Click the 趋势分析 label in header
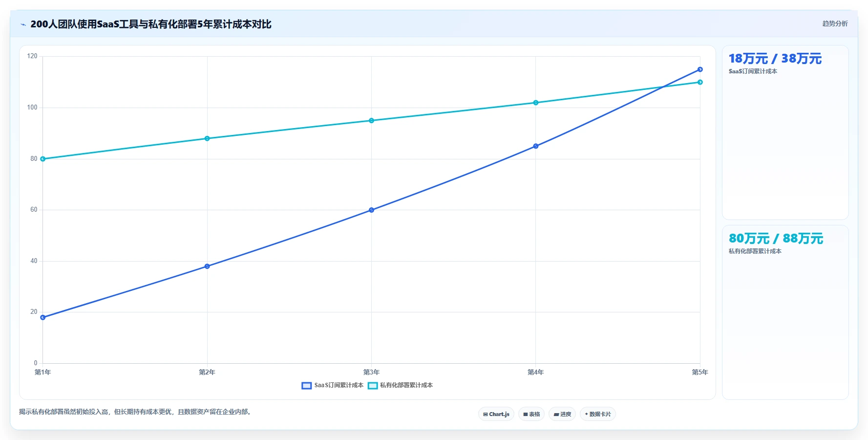This screenshot has height=440, width=868. click(835, 23)
